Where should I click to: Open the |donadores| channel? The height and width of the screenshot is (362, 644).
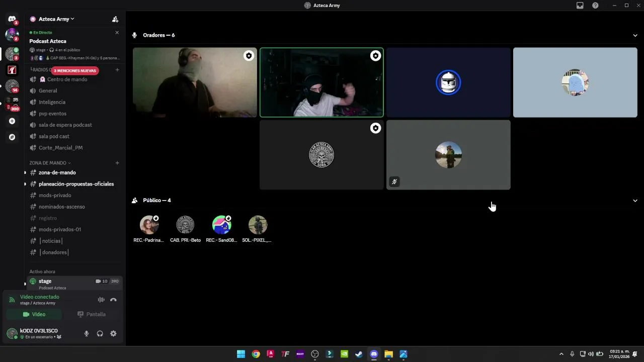74,252
